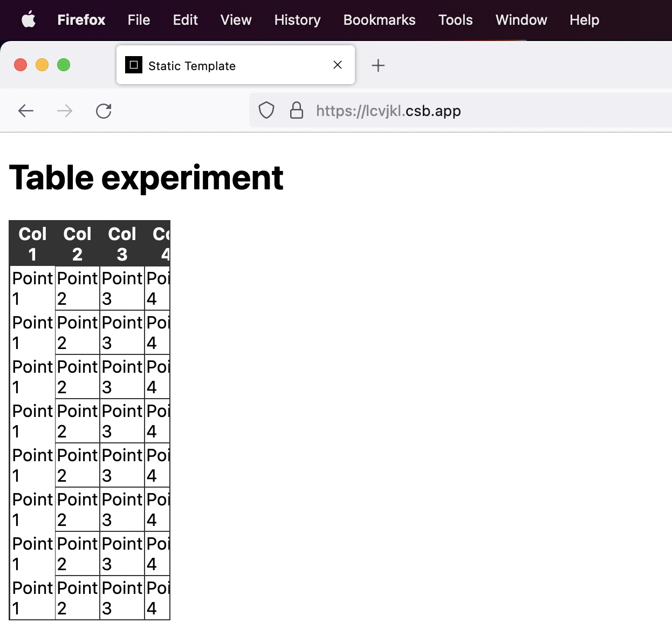Screen dimensions: 672x643
Task: Click Point 2 in the first row
Action: [77, 288]
